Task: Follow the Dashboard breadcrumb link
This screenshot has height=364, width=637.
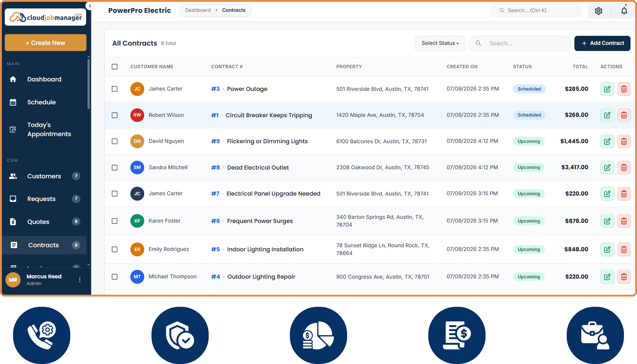Action: point(198,10)
